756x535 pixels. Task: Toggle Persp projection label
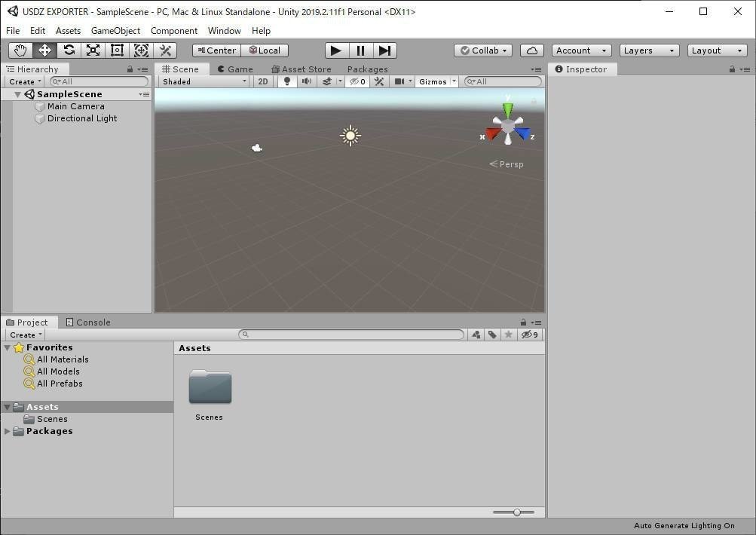point(507,164)
